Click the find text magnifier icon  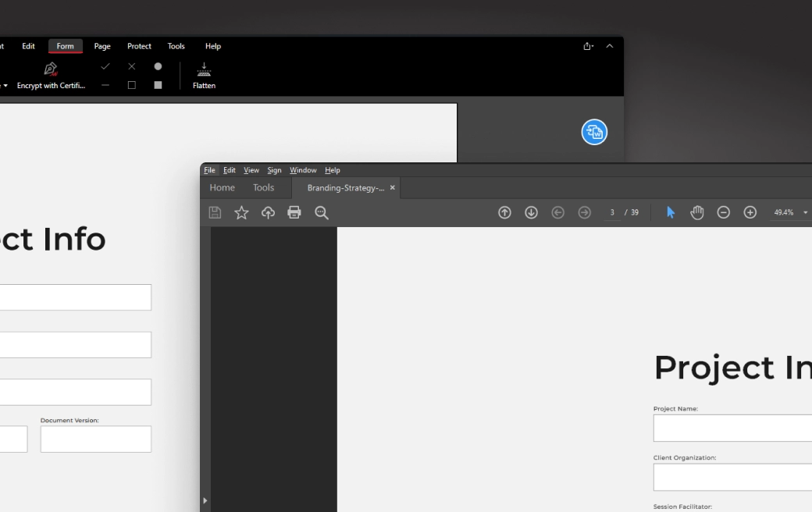click(321, 212)
